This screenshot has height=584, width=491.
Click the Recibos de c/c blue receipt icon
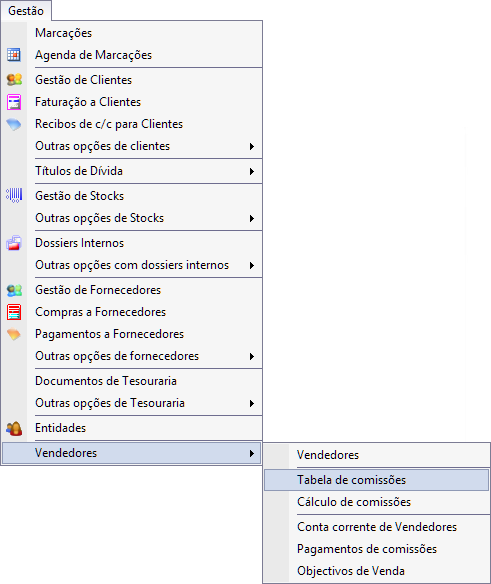click(x=14, y=124)
